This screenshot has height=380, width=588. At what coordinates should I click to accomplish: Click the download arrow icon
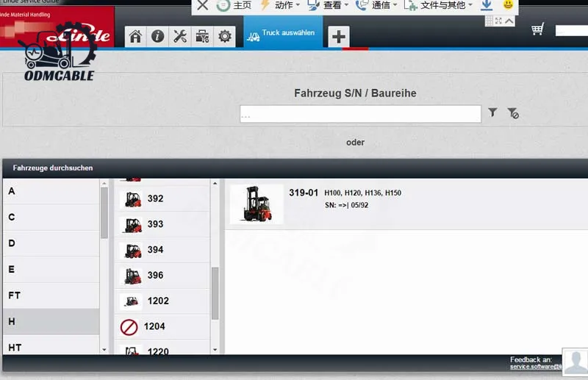pos(487,5)
